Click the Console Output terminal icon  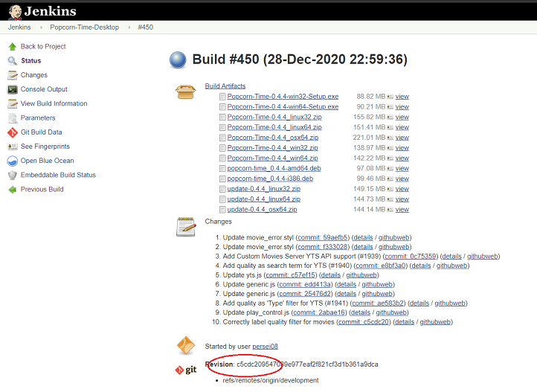pos(13,89)
